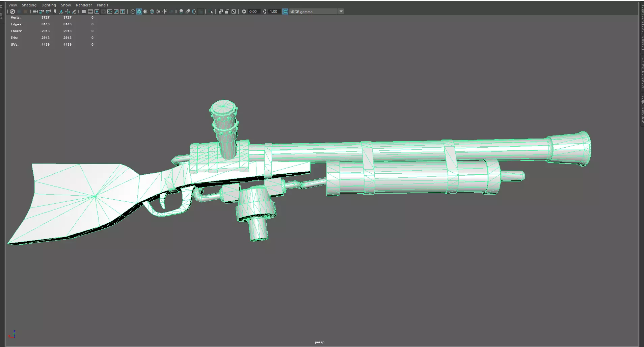Open the Lighting menu
This screenshot has width=644, height=347.
(x=49, y=5)
